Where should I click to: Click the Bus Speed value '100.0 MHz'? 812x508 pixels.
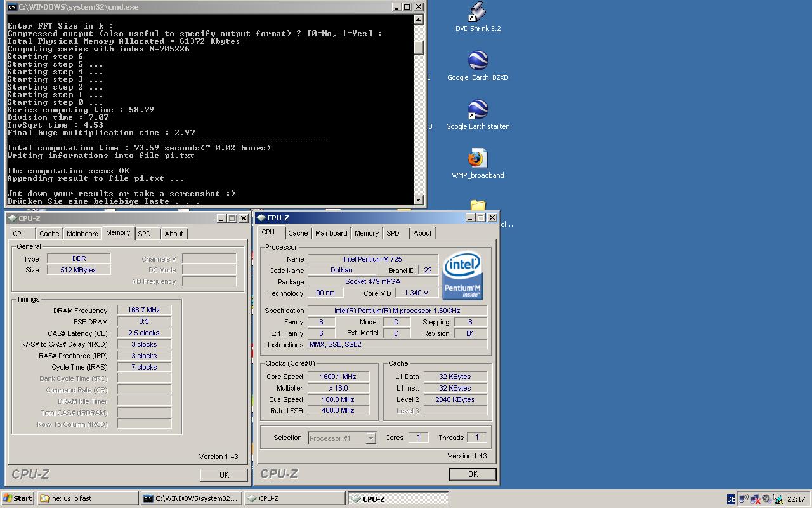tap(338, 399)
